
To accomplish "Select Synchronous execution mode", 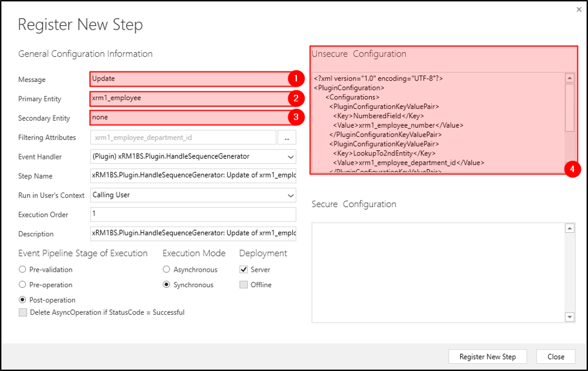I will (x=167, y=285).
